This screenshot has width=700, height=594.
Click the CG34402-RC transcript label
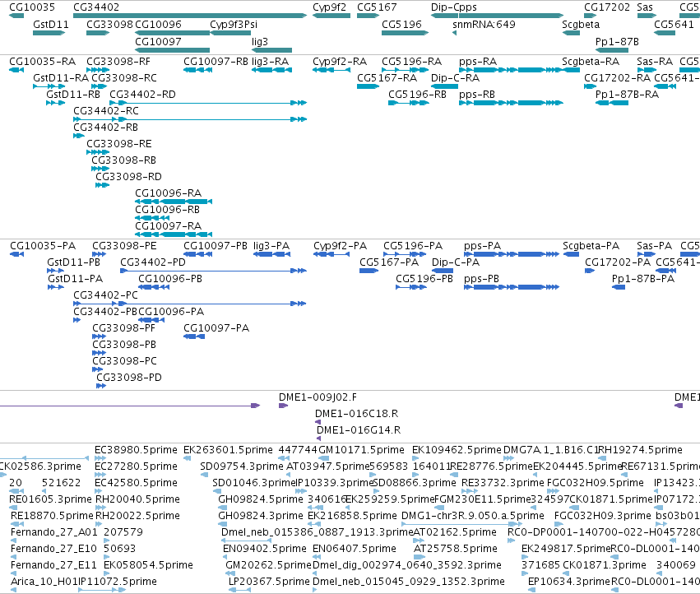[106, 111]
